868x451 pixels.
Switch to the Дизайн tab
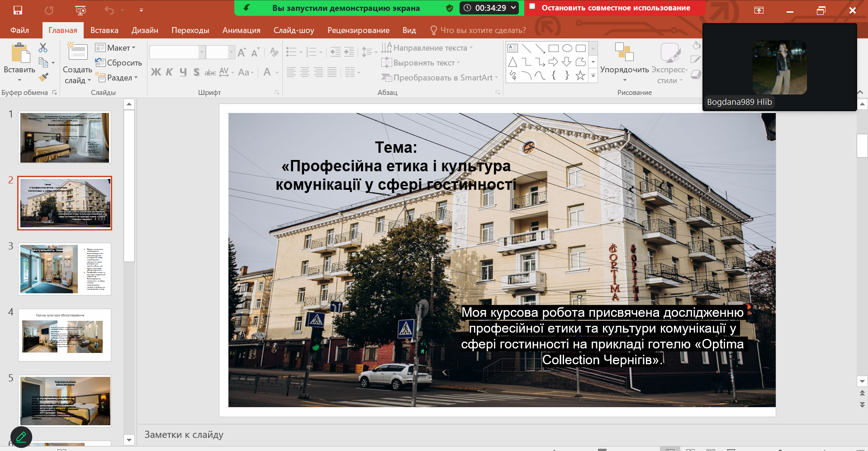tap(145, 30)
